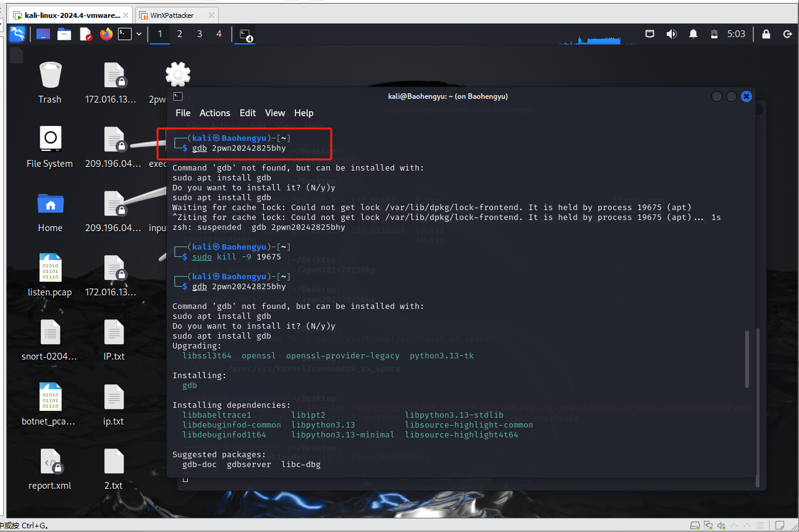This screenshot has width=799, height=532.
Task: Click the battery power manager icon
Action: pos(714,34)
